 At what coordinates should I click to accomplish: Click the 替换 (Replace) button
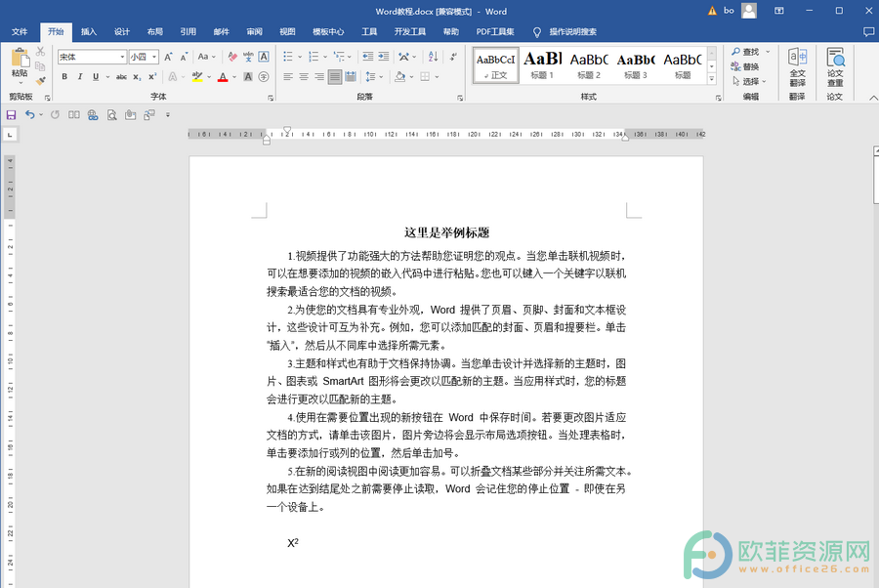(x=745, y=66)
